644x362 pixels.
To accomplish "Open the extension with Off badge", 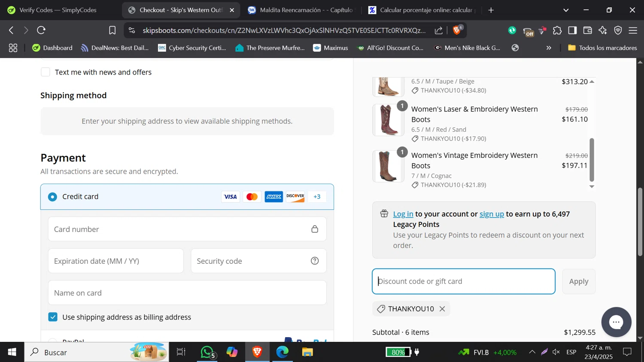I will pyautogui.click(x=528, y=31).
